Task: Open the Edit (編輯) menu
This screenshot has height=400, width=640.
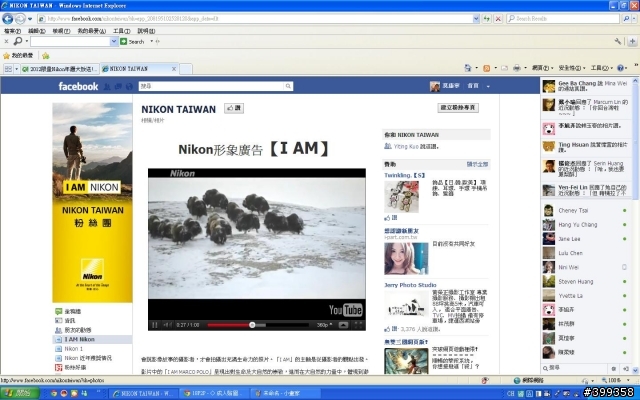Action: point(36,31)
